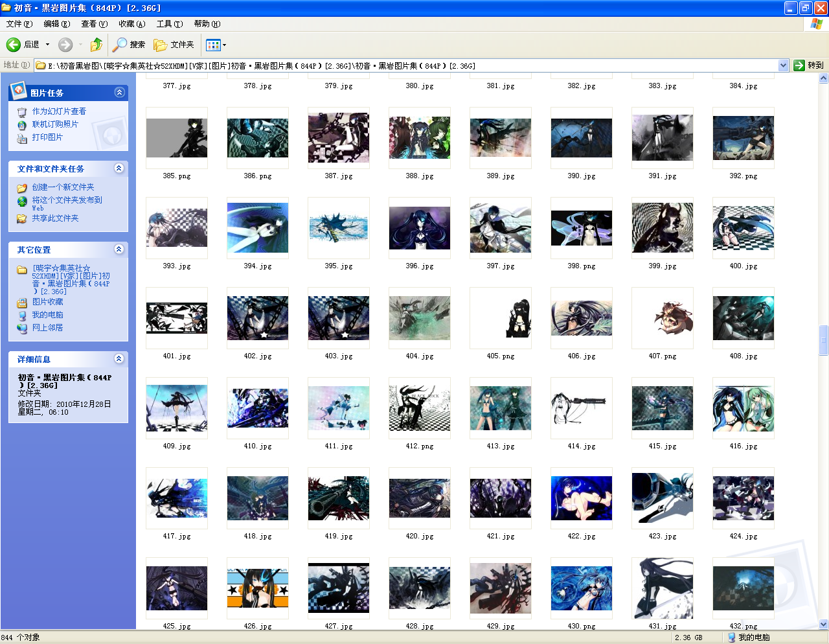Click the vertical scrollbar thumb
The height and width of the screenshot is (644, 829).
click(823, 340)
